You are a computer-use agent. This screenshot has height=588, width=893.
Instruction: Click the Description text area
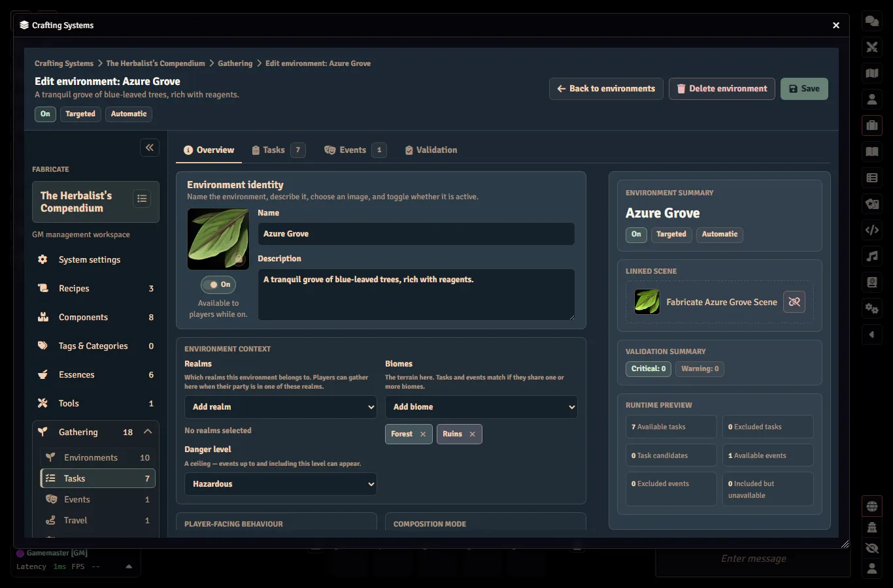pos(416,295)
